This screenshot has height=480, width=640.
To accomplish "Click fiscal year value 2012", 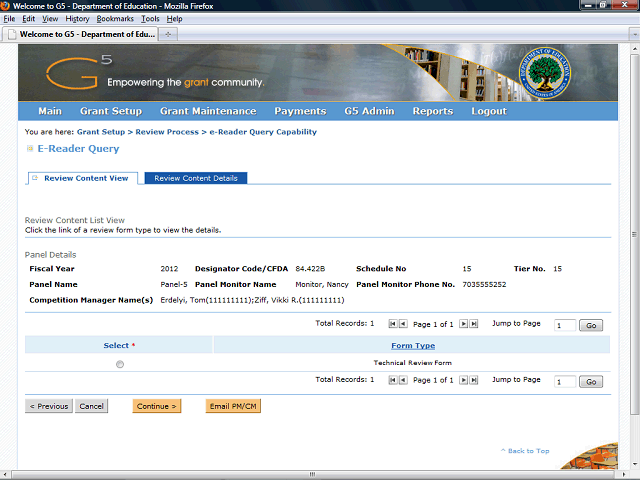I will point(169,269).
